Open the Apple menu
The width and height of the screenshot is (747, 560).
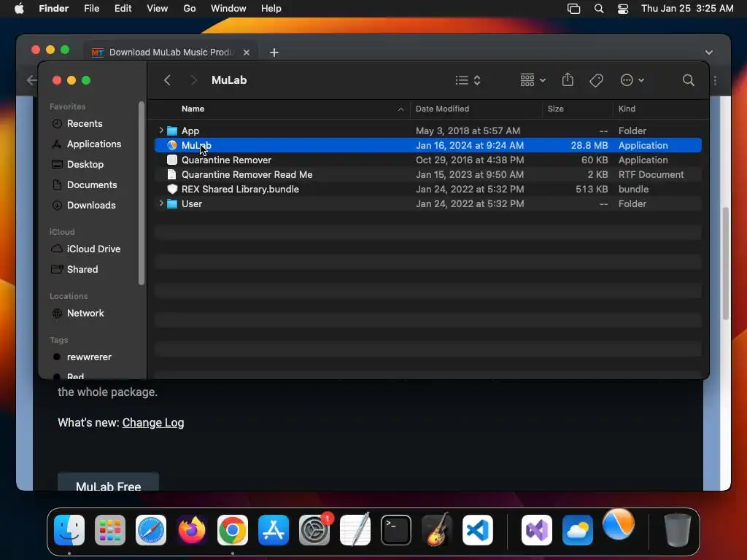(x=19, y=9)
